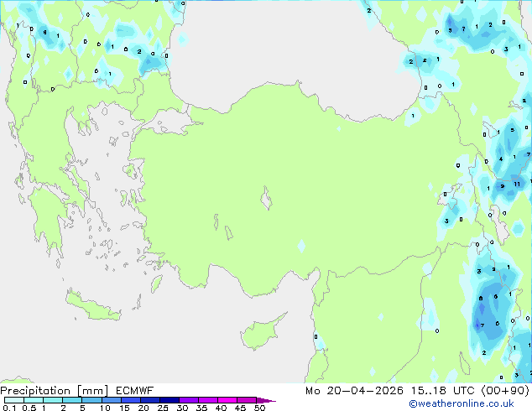The width and height of the screenshot is (532, 411).
Task: Click the 1–2 mm legend color swatch
Action: (53, 400)
